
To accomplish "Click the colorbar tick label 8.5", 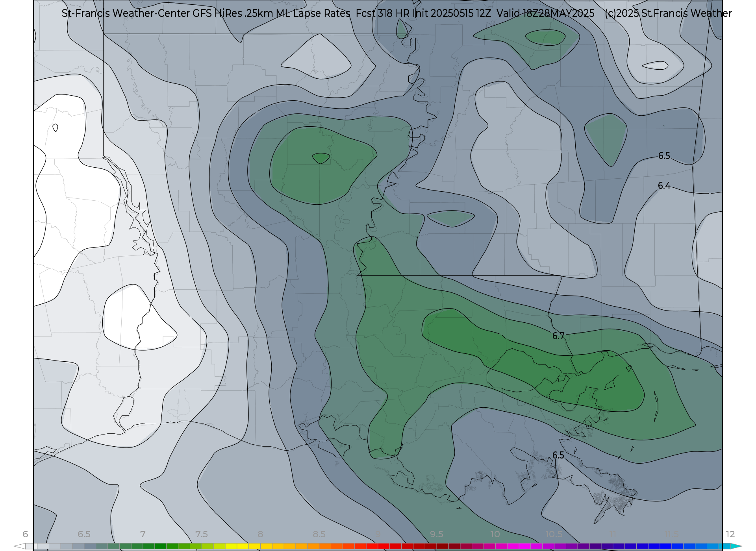I will click(319, 534).
